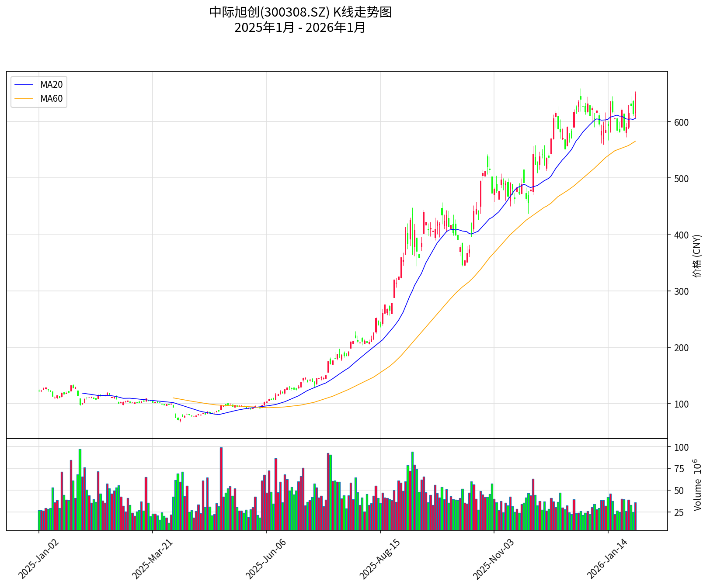Image resolution: width=710 pixels, height=588 pixels.
Task: Click the 200 price axis tick label
Action: click(x=681, y=348)
